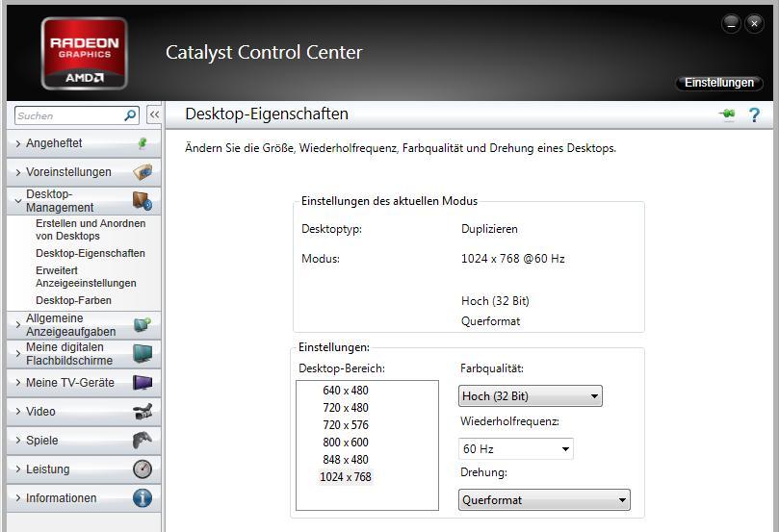Click the Spiele gamepad icon
The height and width of the screenshot is (532, 779).
[x=143, y=441]
